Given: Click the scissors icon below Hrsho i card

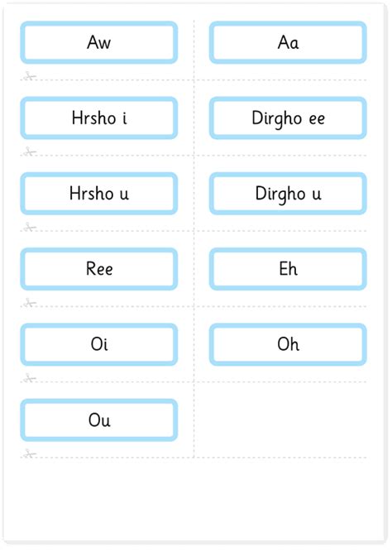Looking at the screenshot, I should tap(30, 151).
